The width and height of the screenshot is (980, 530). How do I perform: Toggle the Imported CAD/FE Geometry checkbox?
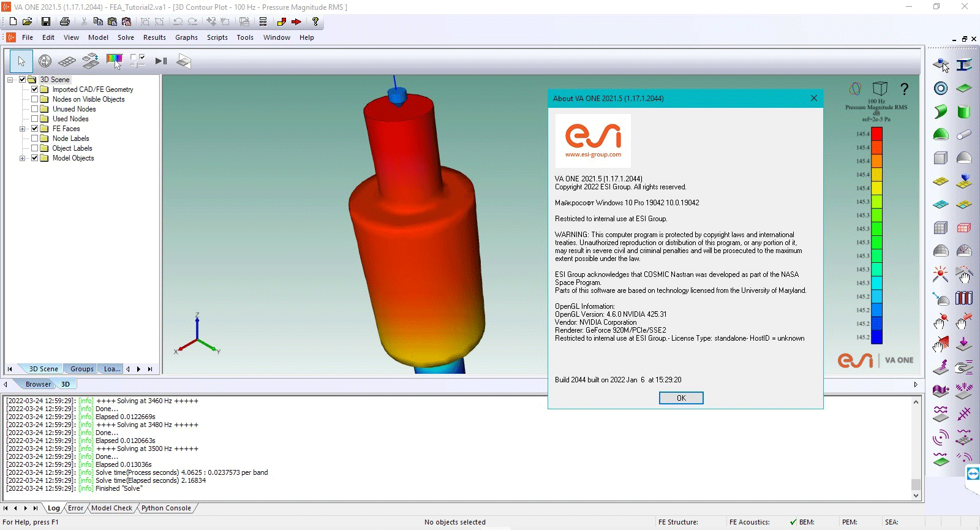point(35,89)
